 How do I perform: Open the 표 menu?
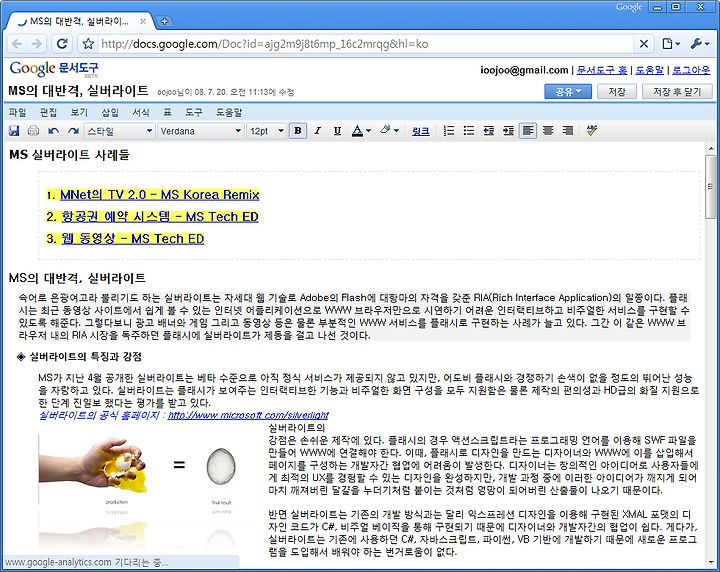coord(167,112)
